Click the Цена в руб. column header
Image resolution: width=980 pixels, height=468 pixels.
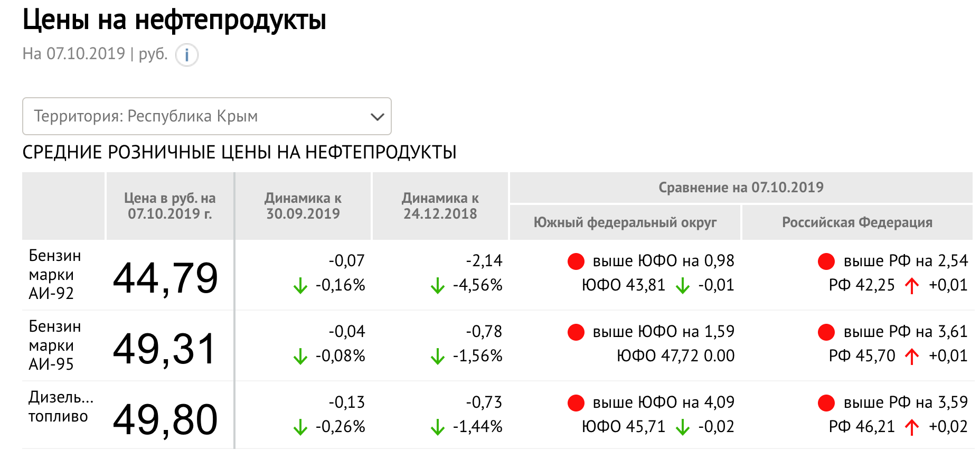170,206
